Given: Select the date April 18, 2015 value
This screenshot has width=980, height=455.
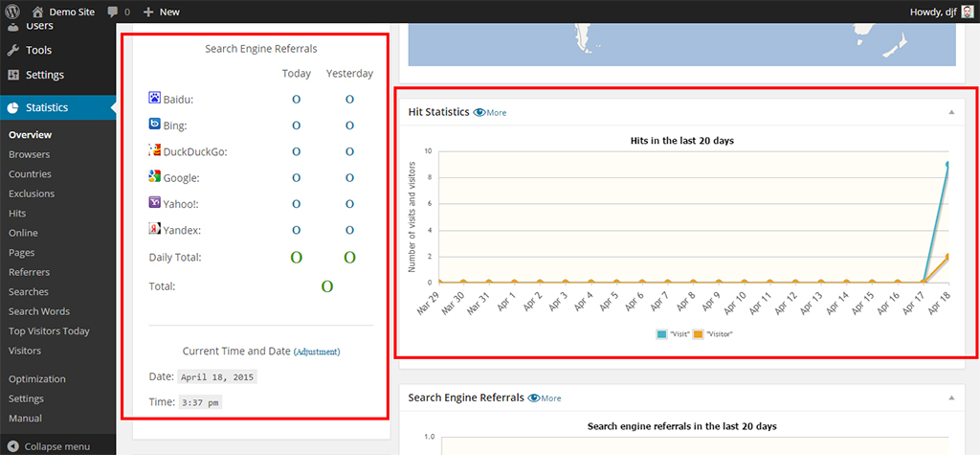Looking at the screenshot, I should [217, 377].
